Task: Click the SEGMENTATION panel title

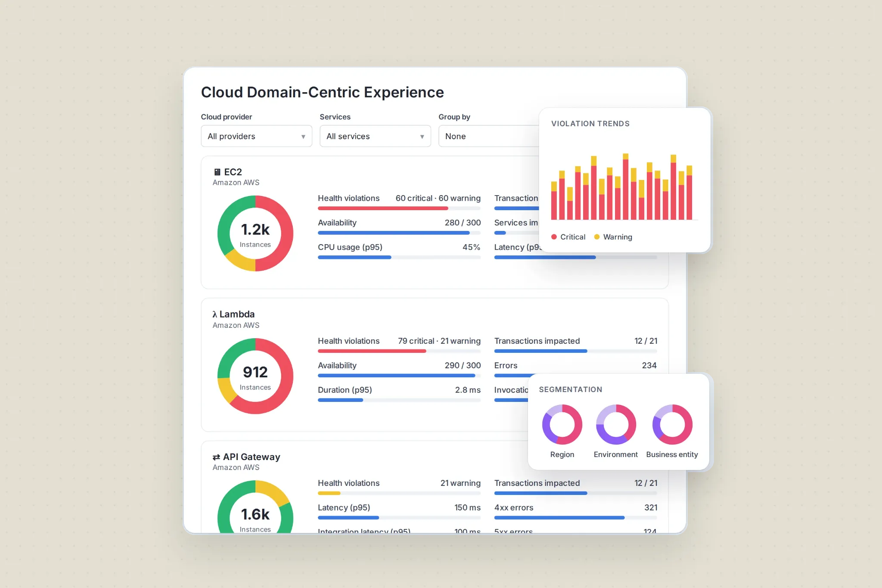Action: pos(570,389)
